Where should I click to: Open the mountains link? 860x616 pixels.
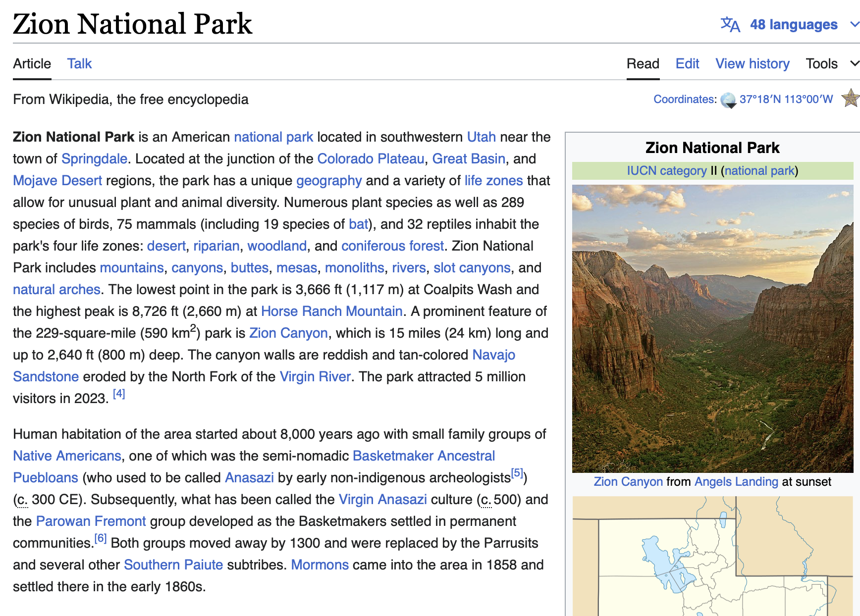pyautogui.click(x=132, y=267)
